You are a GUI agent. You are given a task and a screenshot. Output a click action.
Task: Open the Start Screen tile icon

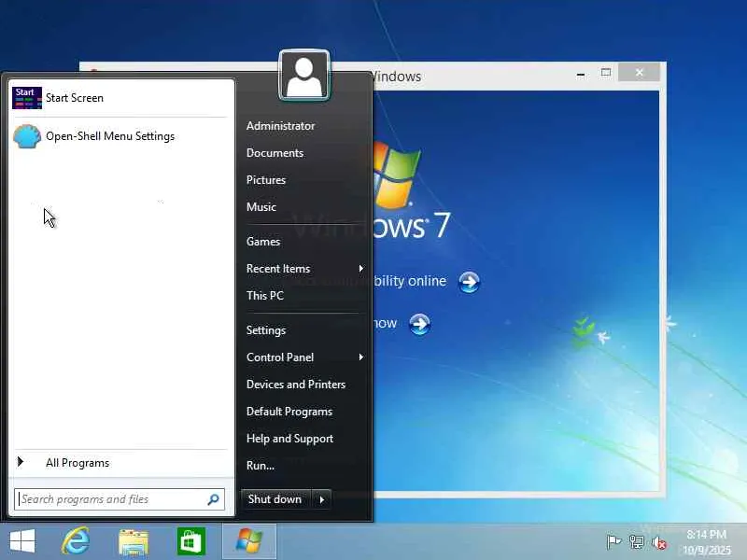coord(27,98)
